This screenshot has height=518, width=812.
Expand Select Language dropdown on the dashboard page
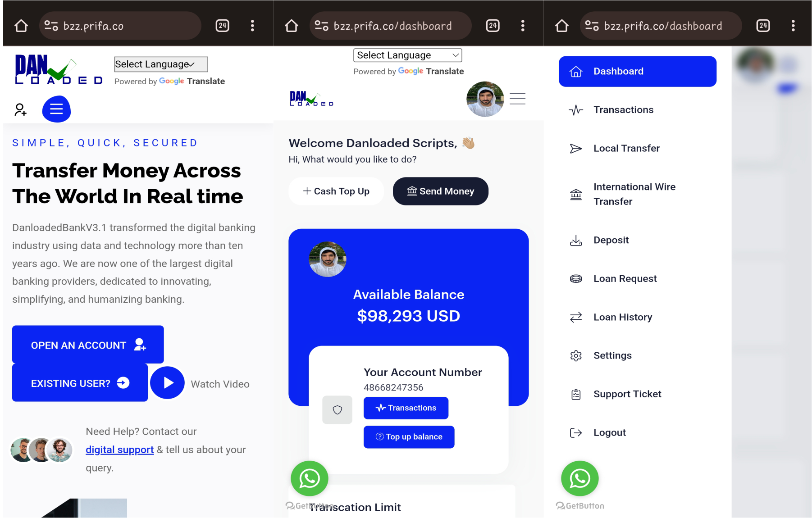(408, 55)
